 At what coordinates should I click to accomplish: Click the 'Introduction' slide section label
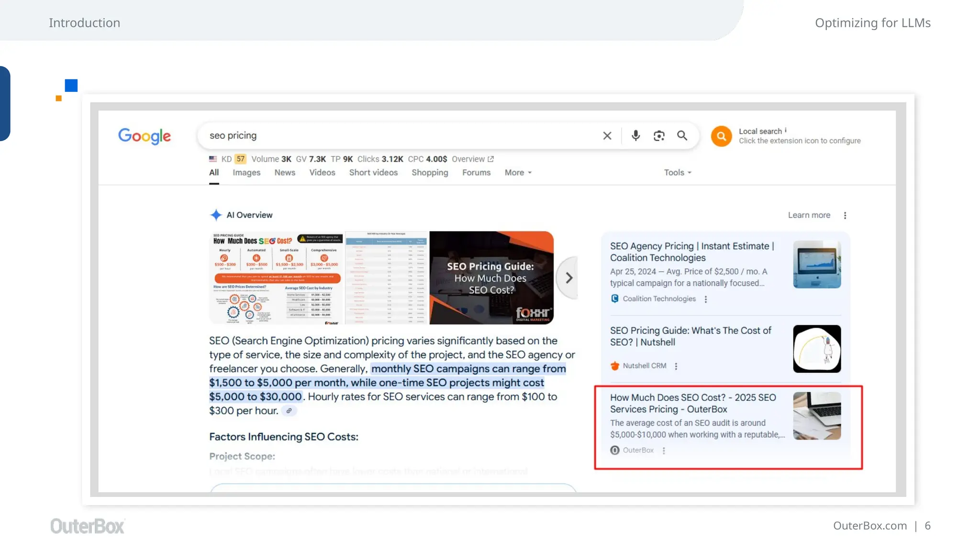pos(84,23)
